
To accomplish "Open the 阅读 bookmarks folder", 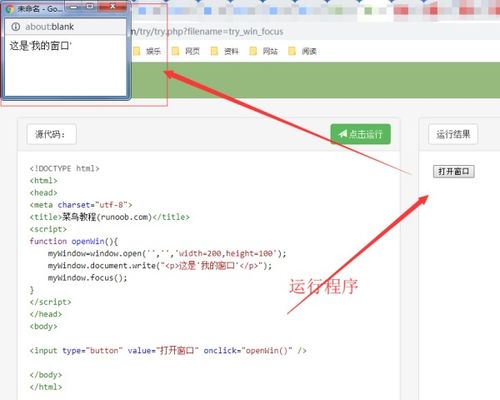I will pyautogui.click(x=302, y=51).
